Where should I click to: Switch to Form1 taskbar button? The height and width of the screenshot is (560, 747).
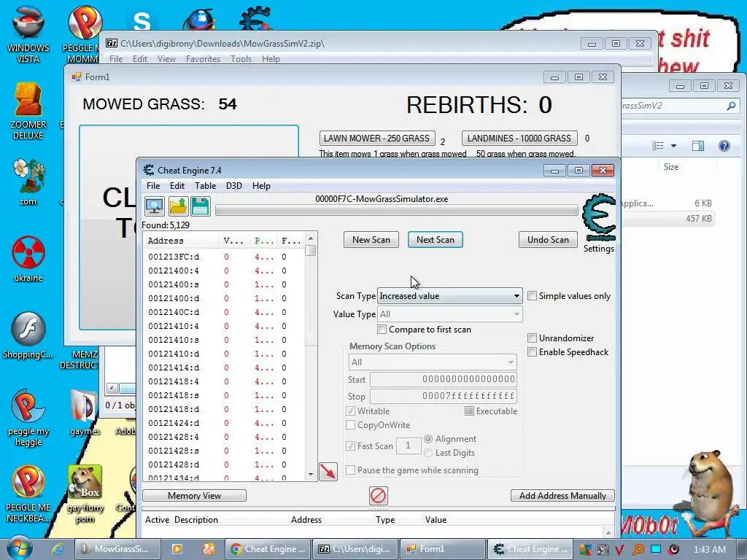pyautogui.click(x=444, y=549)
